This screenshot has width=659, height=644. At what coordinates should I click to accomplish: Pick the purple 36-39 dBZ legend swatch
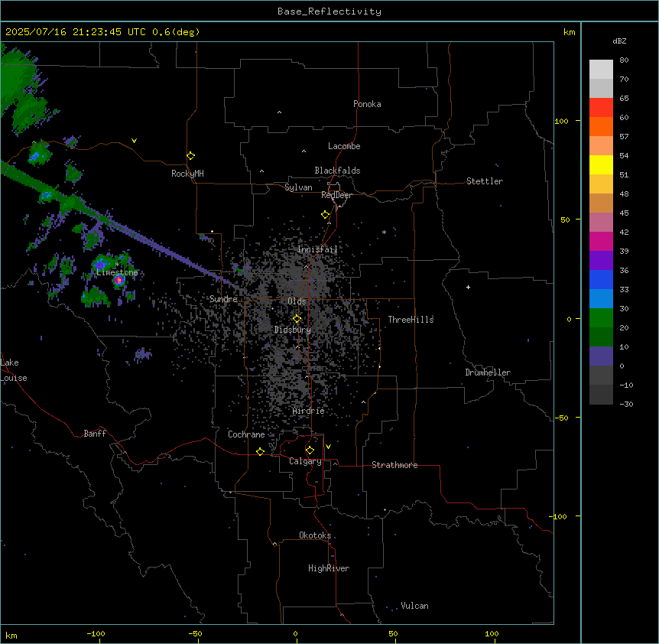601,261
